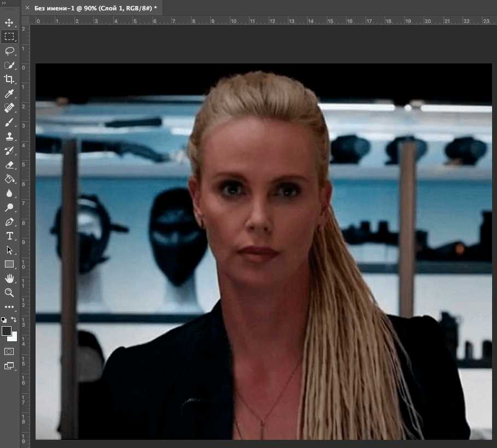
Task: Select the Blur tool
Action: (x=9, y=193)
